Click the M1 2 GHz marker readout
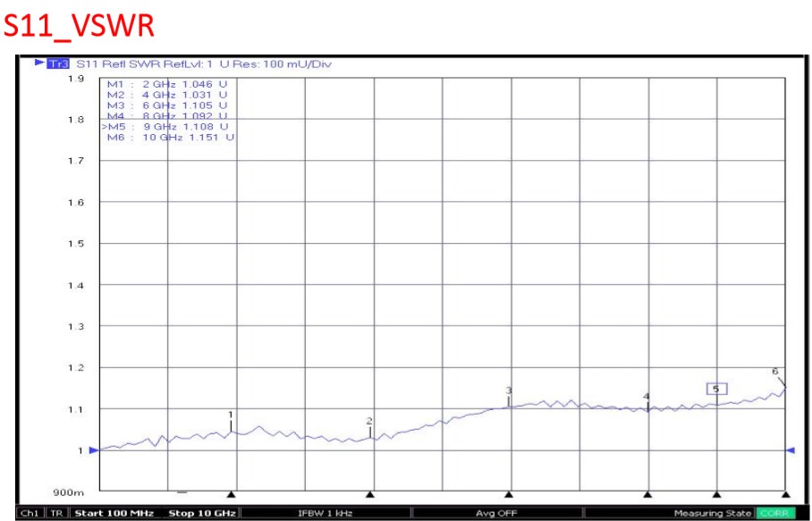Image resolution: width=812 pixels, height=521 pixels. (x=166, y=84)
